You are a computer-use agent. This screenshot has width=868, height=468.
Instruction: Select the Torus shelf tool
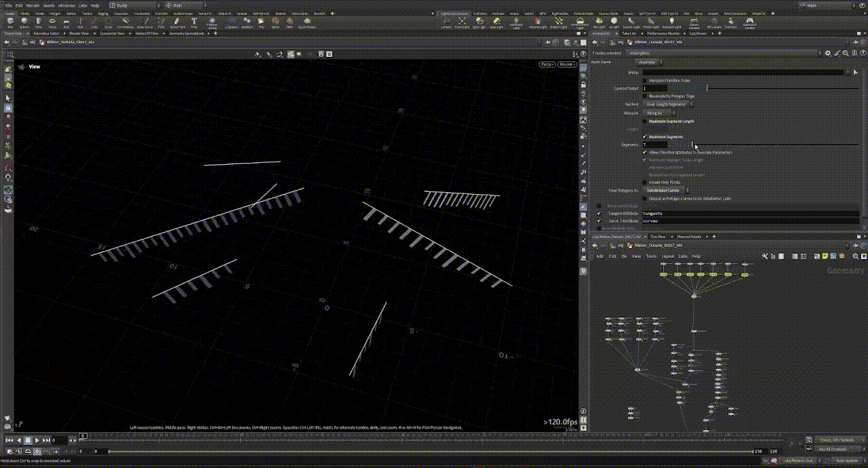(x=52, y=22)
